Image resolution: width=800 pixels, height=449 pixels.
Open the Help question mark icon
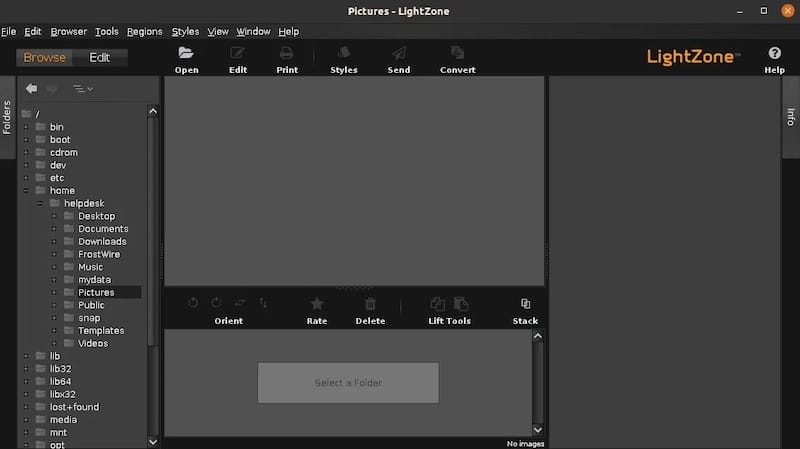click(774, 53)
